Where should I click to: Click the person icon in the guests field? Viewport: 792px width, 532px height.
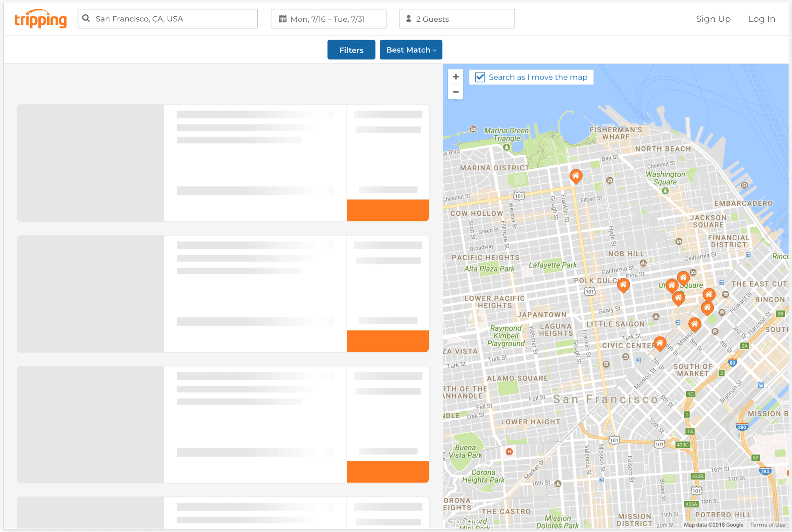(409, 19)
